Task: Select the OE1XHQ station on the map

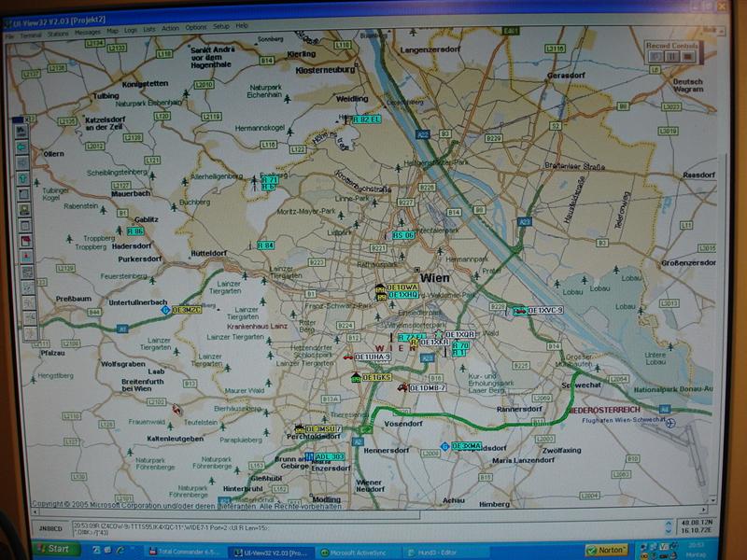Action: 403,295
